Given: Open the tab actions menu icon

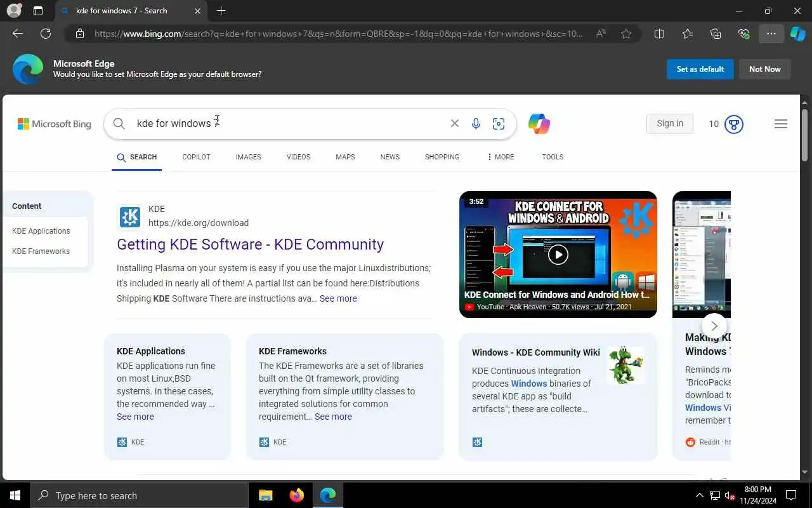Looking at the screenshot, I should pos(38,11).
